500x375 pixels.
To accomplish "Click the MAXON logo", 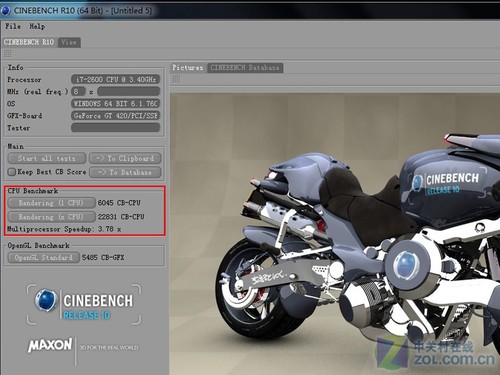I will click(x=50, y=345).
